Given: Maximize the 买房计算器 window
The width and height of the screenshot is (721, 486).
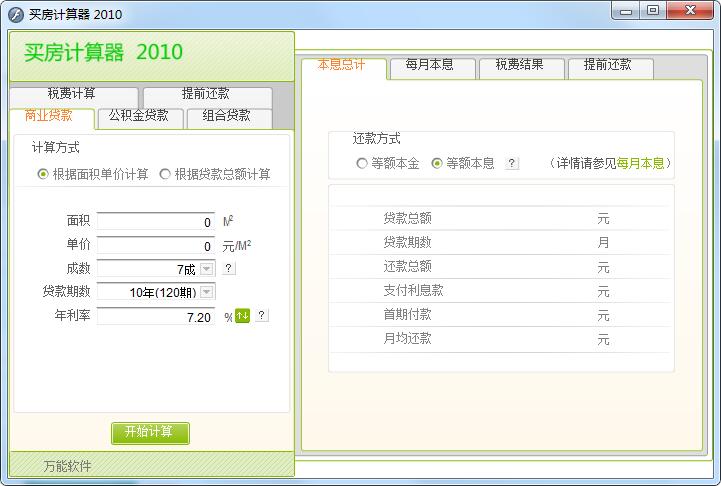Looking at the screenshot, I should tap(652, 11).
